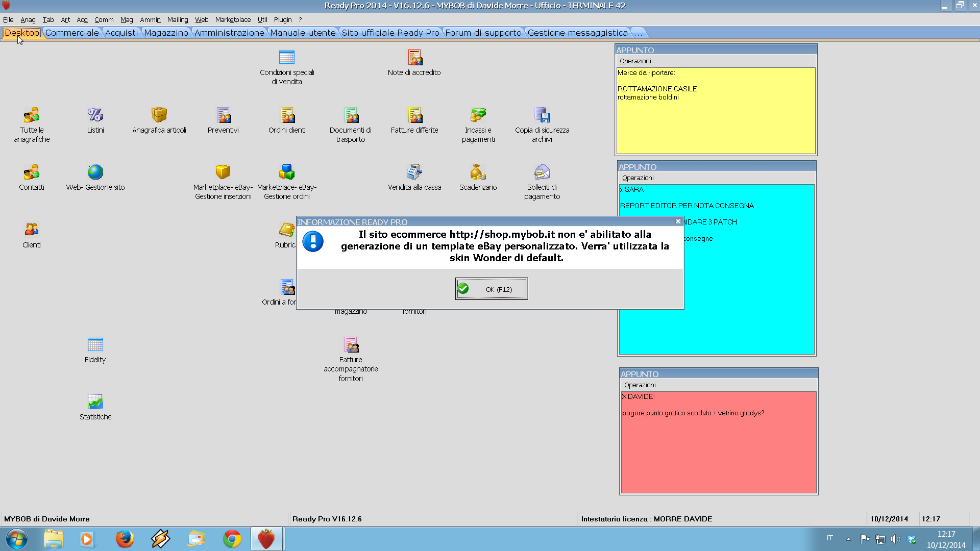Open the Anag menu

click(x=28, y=19)
